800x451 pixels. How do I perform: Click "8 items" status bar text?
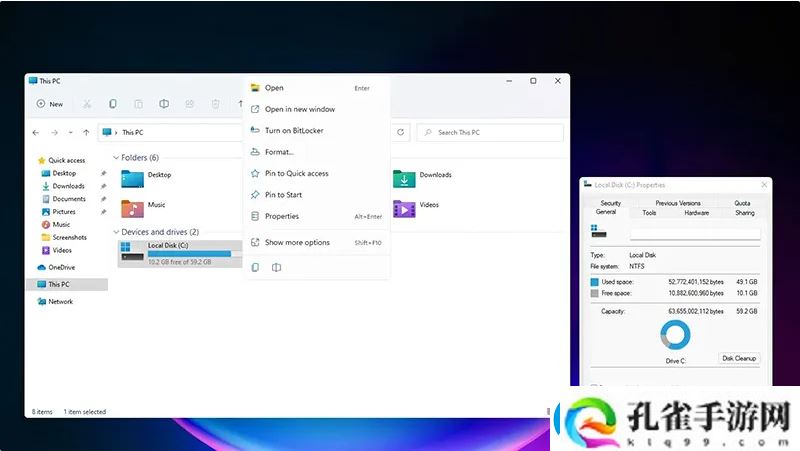click(42, 412)
